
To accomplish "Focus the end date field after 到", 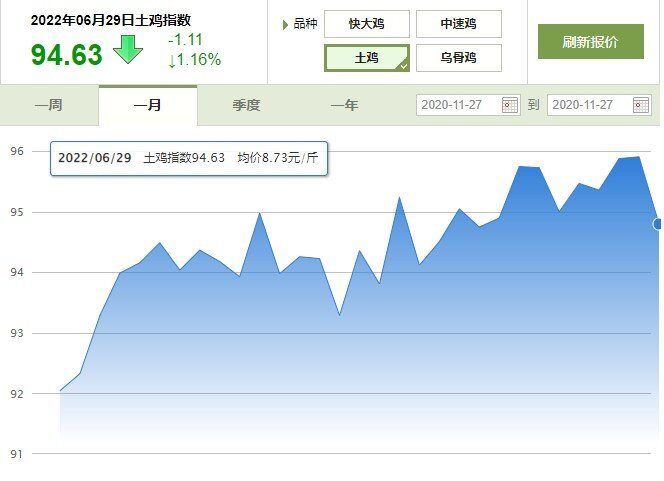I will tap(599, 105).
